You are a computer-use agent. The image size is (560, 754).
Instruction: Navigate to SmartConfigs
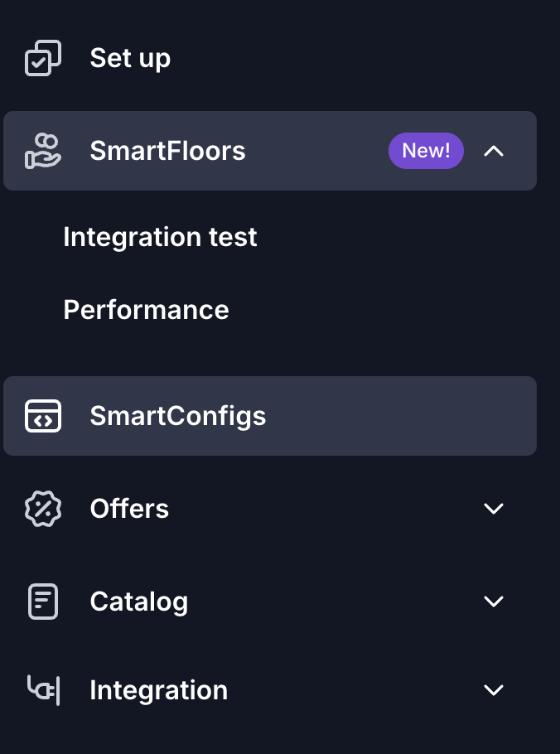click(x=177, y=416)
